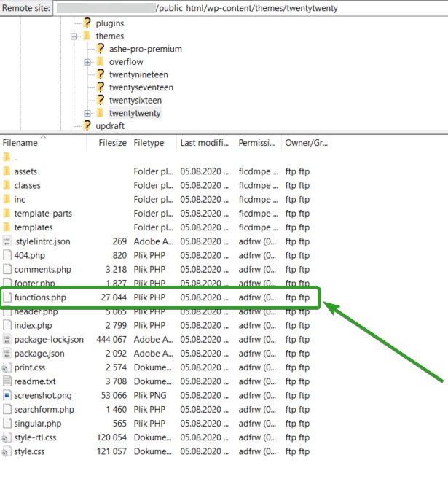448x479 pixels.
Task: Select twentyseventeen in the folder tree
Action: (141, 87)
